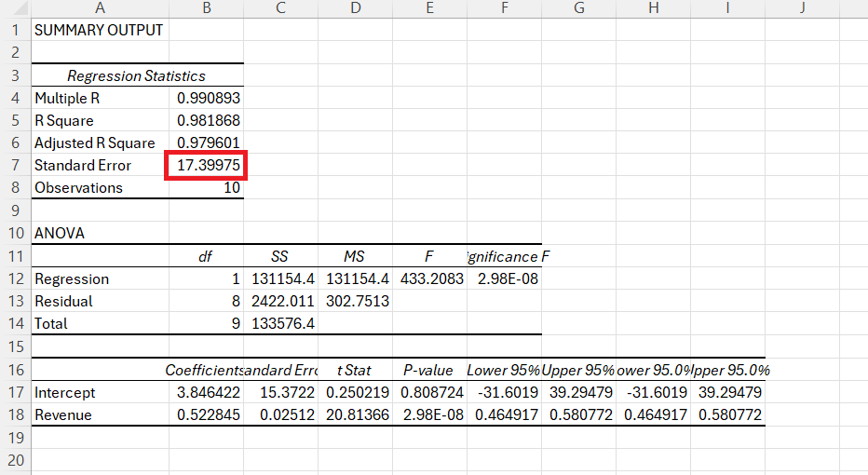This screenshot has height=475, width=868.
Task: Click the Adjusted R Square label
Action: click(x=100, y=142)
